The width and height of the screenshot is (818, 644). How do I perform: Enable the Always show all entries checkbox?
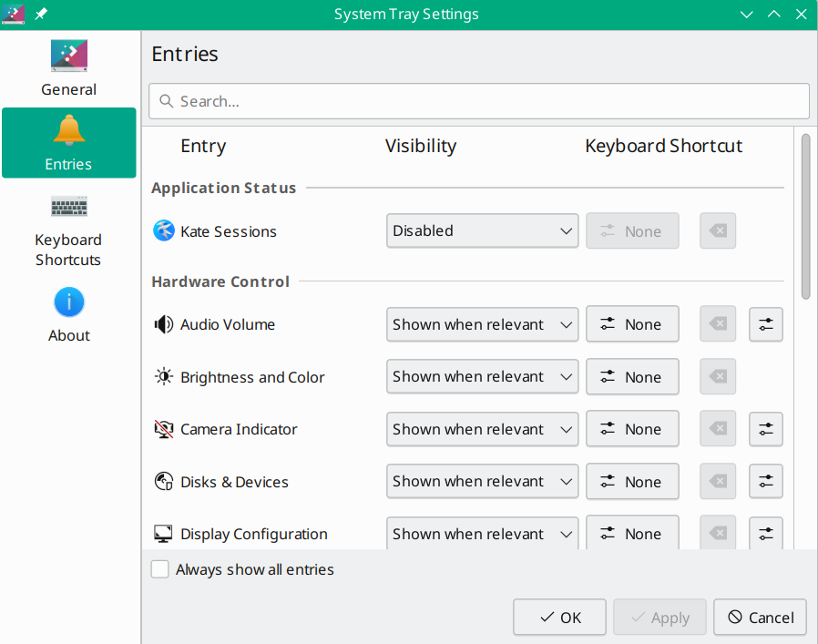click(159, 568)
